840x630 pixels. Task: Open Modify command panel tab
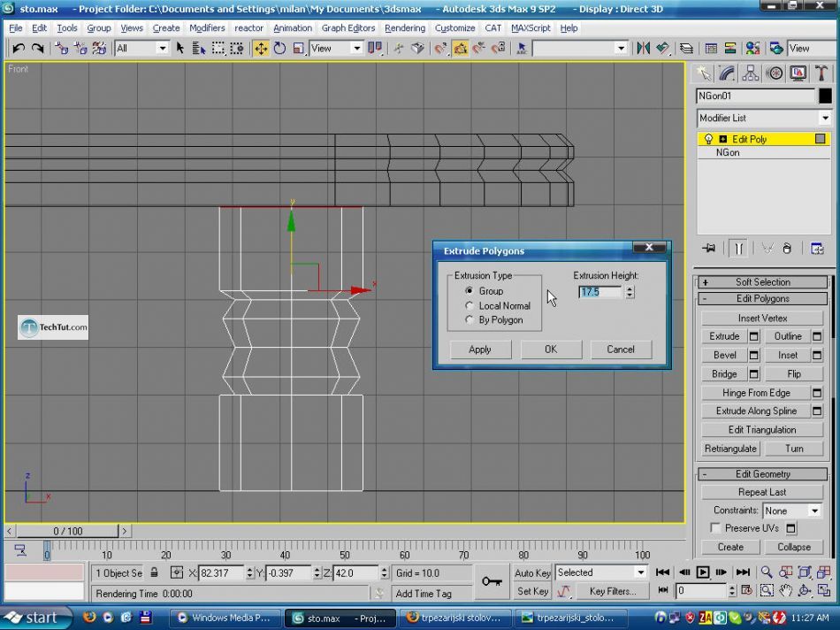(x=727, y=73)
